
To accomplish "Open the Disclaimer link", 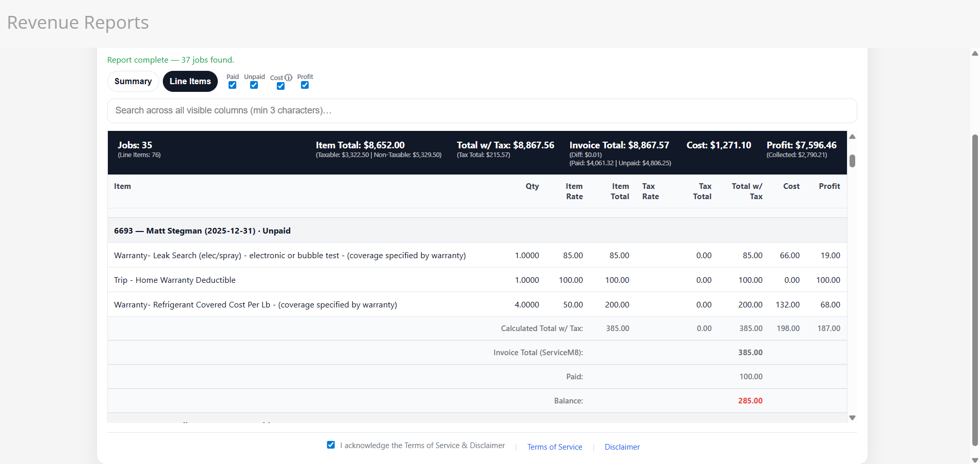I will point(621,447).
